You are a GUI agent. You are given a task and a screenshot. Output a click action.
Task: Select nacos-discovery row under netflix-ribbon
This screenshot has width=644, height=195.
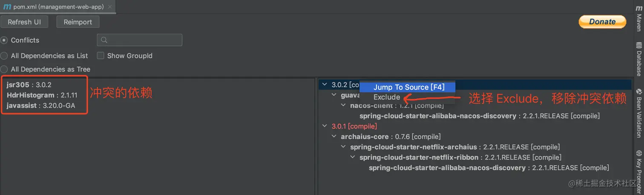pos(489,168)
